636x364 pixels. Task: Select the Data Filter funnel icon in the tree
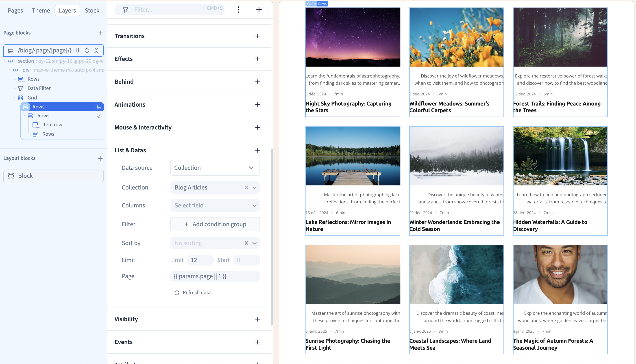pos(21,88)
